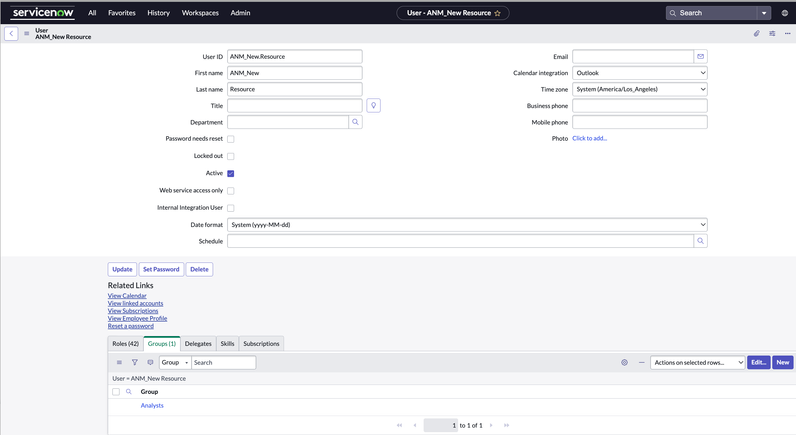The width and height of the screenshot is (796, 435).
Task: Open the Group search field selector
Action: [175, 362]
